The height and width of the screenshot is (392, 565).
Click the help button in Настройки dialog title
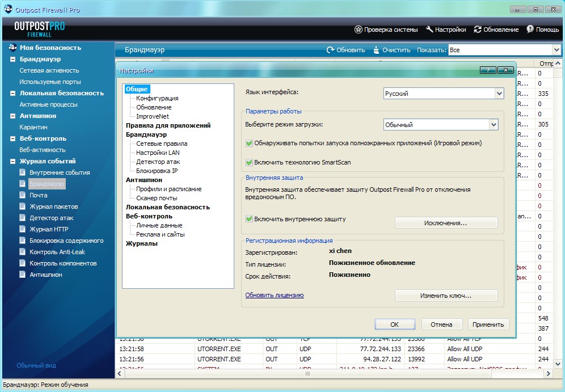tap(488, 70)
